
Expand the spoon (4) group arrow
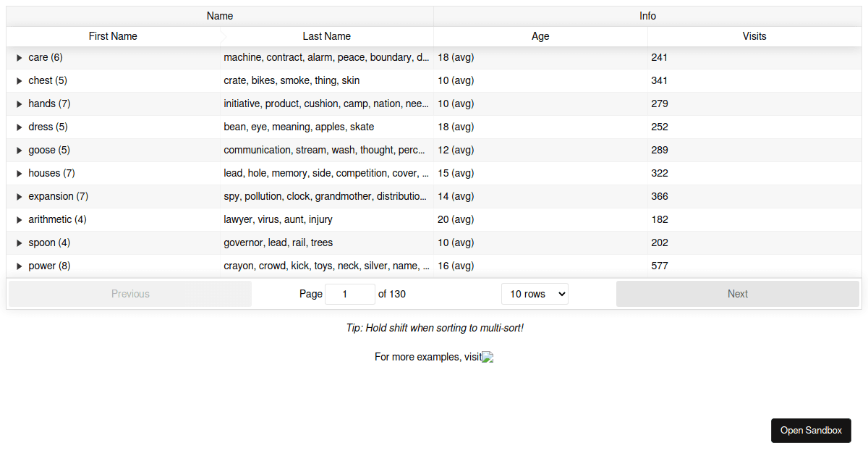(x=20, y=242)
